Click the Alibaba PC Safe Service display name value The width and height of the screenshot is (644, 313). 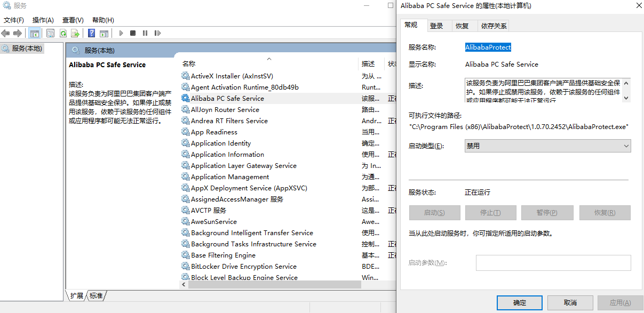coord(502,65)
